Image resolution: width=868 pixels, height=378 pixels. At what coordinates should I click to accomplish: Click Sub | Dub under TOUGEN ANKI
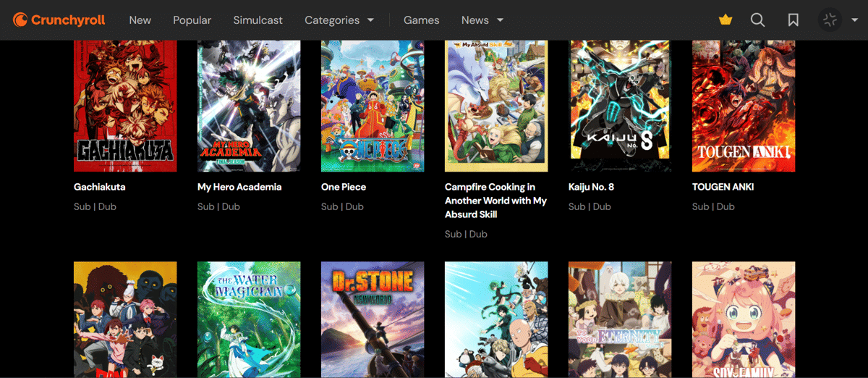713,206
